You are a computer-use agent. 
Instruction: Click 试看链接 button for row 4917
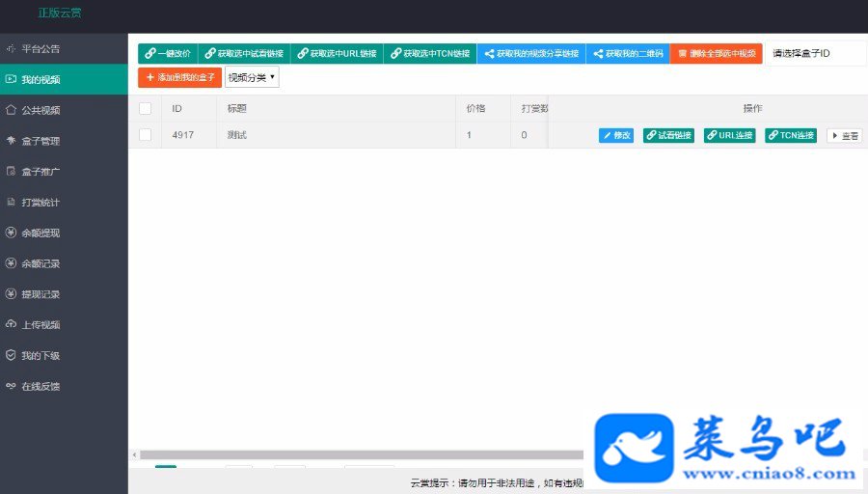click(668, 135)
